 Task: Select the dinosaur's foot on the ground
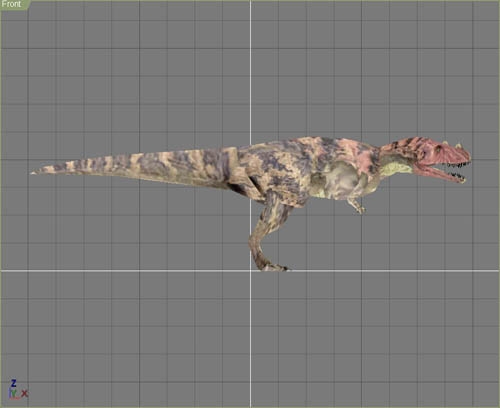[x=273, y=266]
